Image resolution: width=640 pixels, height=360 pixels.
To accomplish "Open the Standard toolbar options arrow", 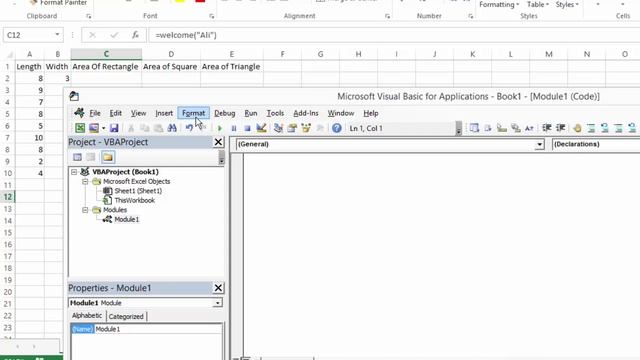I will [458, 129].
